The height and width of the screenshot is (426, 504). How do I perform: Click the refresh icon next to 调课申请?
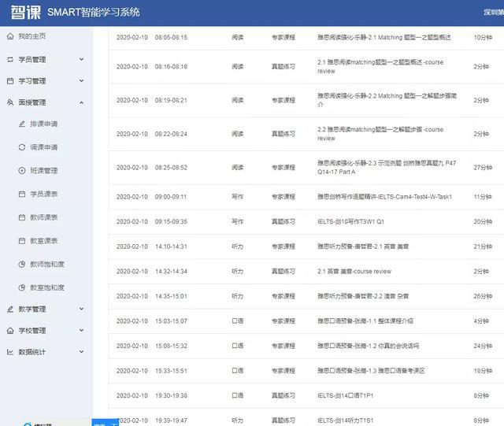pyautogui.click(x=22, y=147)
